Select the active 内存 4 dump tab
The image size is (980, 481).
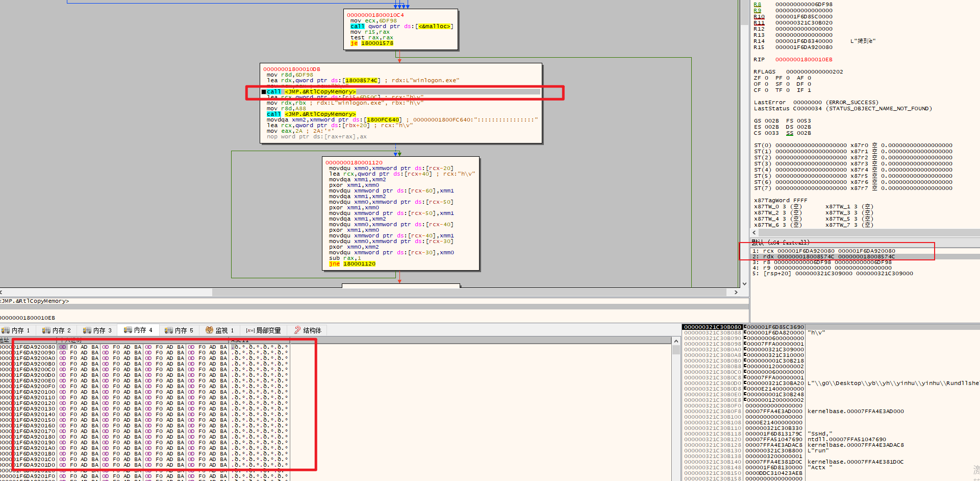[x=138, y=330]
